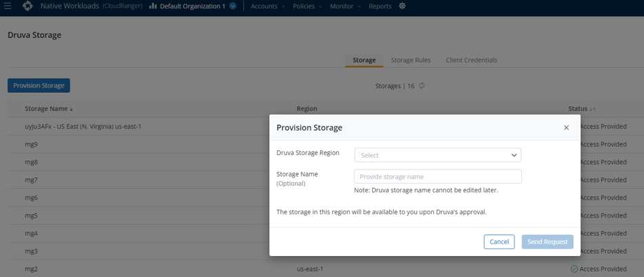Go to the Reports menu item

pyautogui.click(x=380, y=6)
